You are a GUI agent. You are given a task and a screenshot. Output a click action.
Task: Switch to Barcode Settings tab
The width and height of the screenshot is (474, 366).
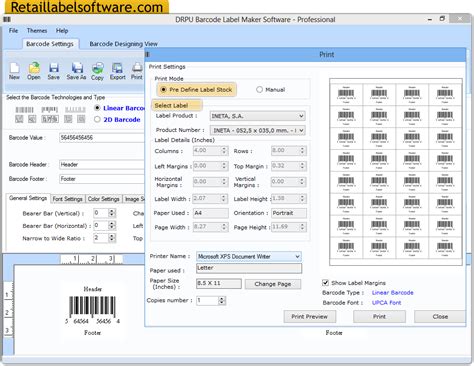[x=50, y=44]
